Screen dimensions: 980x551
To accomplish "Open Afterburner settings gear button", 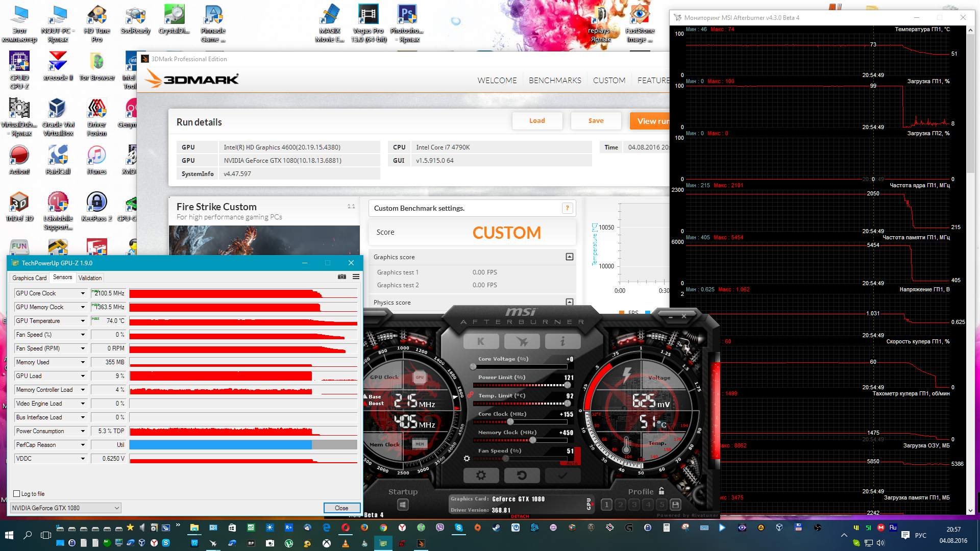I will [x=481, y=475].
